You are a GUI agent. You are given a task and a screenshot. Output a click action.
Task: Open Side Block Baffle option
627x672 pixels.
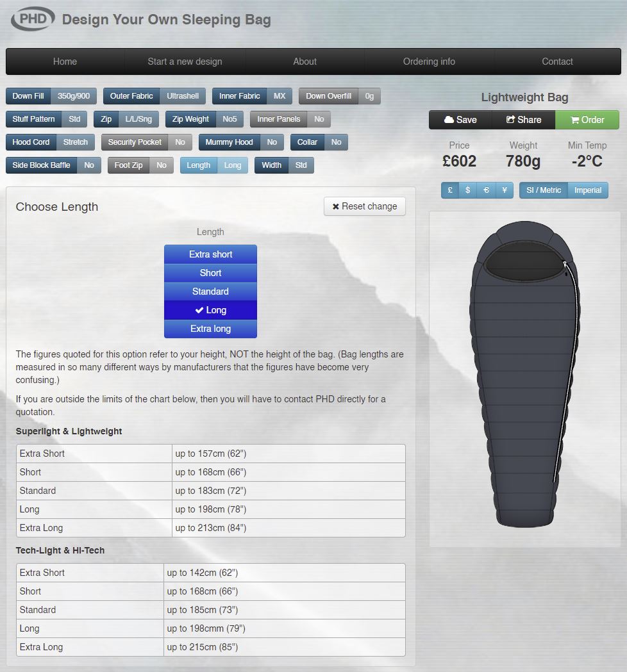point(54,165)
